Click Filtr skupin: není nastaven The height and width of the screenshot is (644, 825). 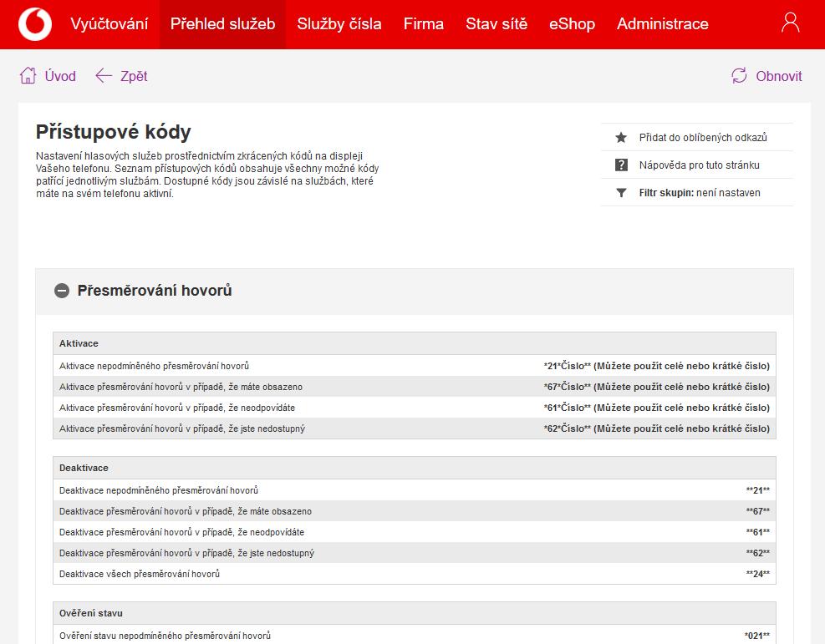click(700, 193)
